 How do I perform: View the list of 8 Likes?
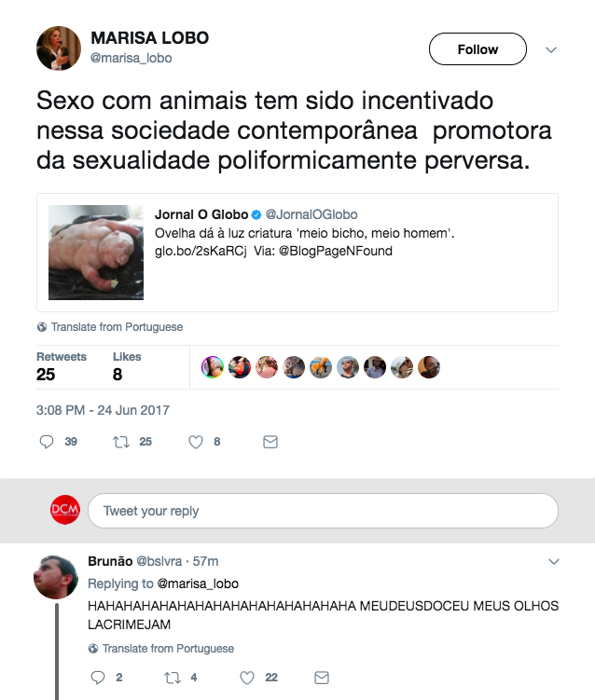coord(127,367)
